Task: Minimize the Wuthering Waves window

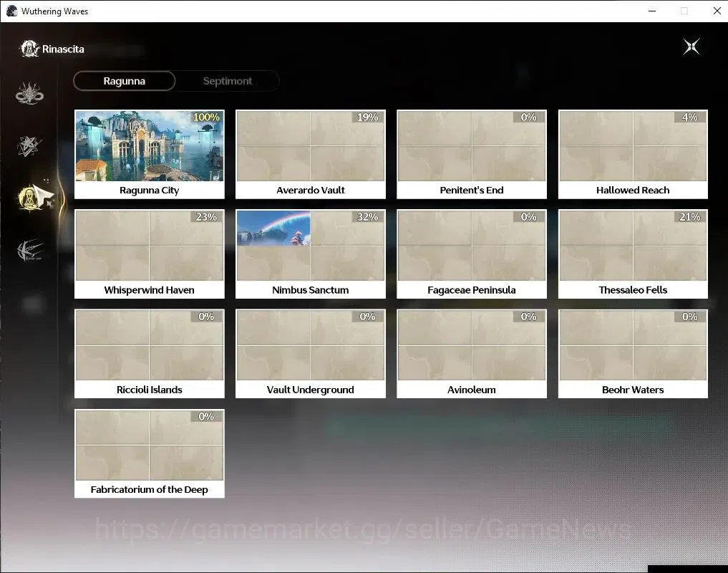Action: coord(652,11)
